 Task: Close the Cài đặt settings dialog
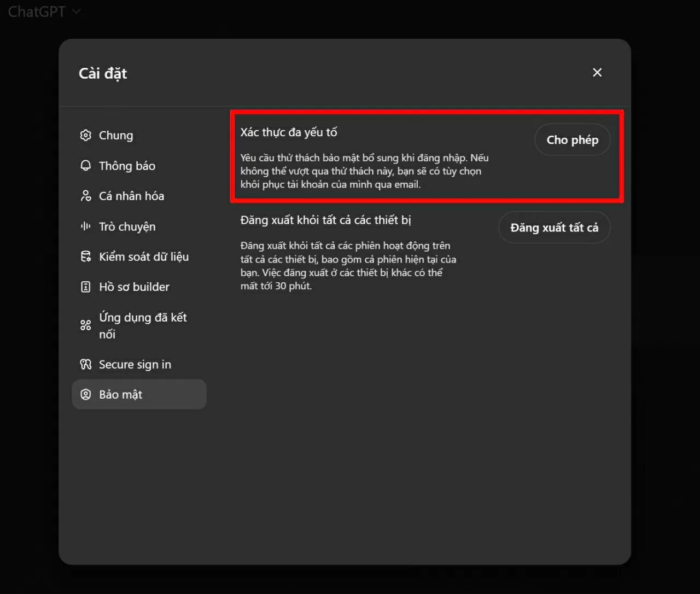[597, 73]
